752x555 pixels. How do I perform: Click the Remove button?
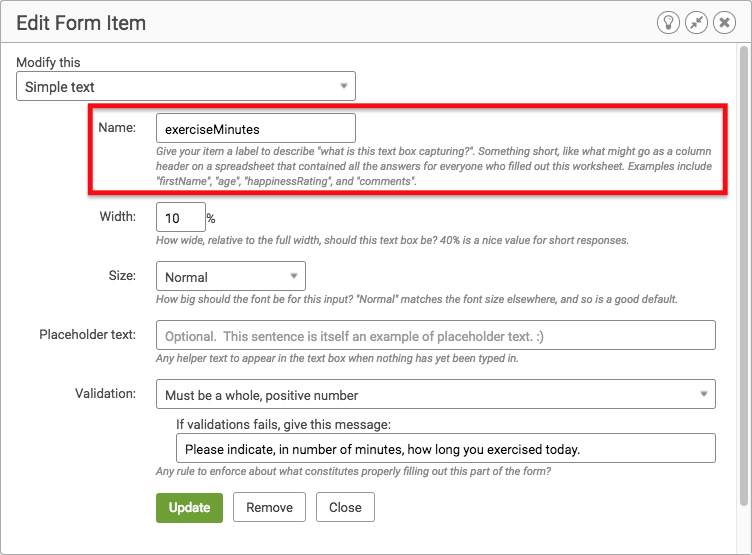270,508
